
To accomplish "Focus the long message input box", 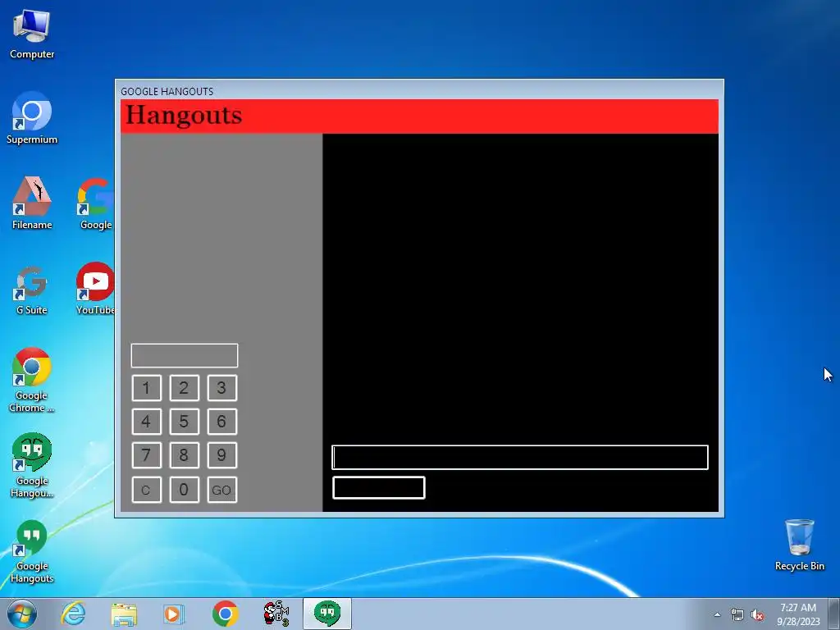I will (520, 458).
